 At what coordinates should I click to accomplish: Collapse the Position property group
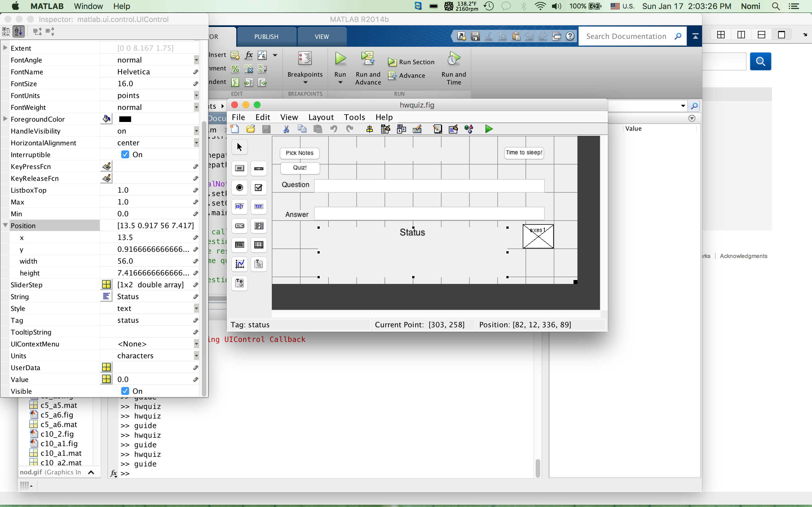[x=5, y=225]
